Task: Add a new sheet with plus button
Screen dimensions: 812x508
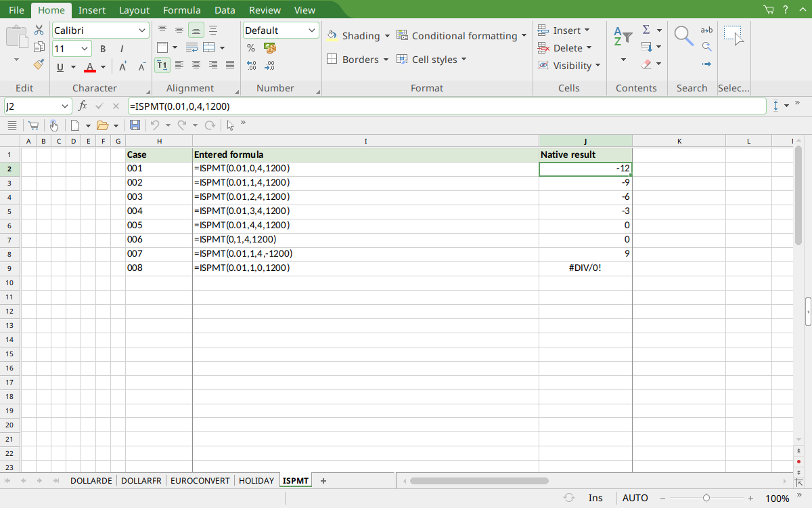Action: pos(323,481)
